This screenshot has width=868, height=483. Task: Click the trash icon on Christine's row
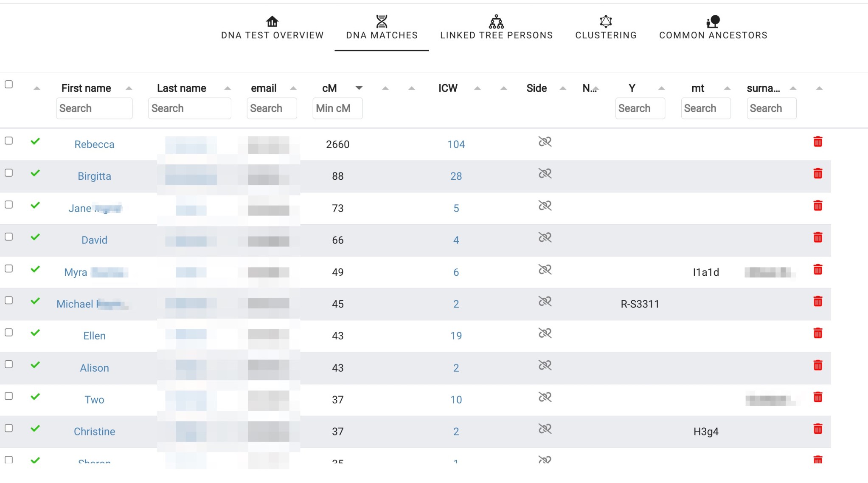[817, 429]
